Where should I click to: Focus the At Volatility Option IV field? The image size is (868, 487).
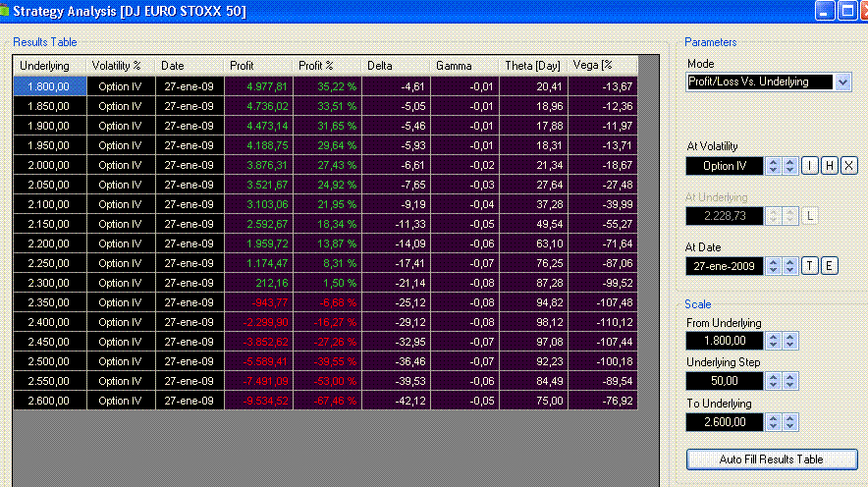tap(725, 166)
